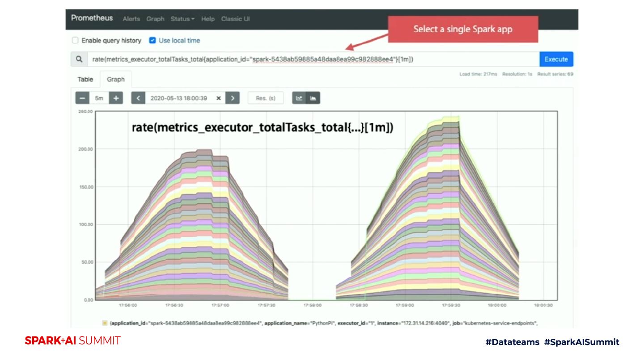The image size is (644, 362).
Task: Go to previous end time with left chevron
Action: click(x=138, y=98)
